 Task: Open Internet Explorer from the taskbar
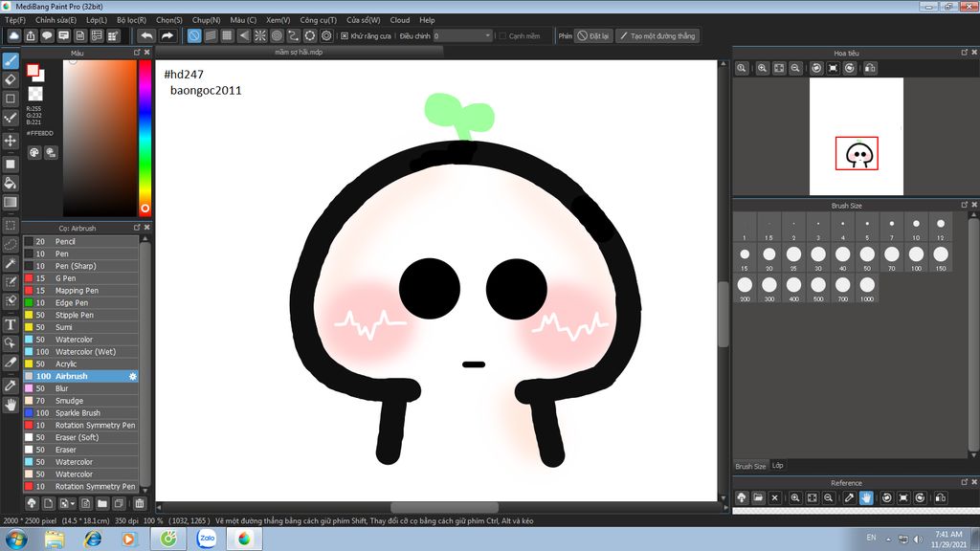tap(93, 539)
